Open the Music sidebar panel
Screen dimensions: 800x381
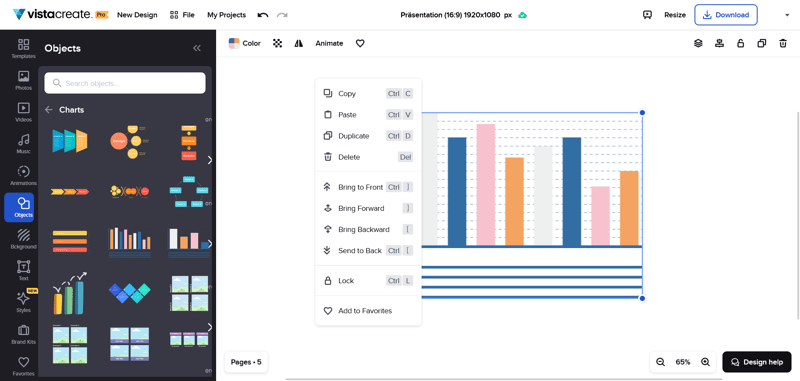click(23, 144)
